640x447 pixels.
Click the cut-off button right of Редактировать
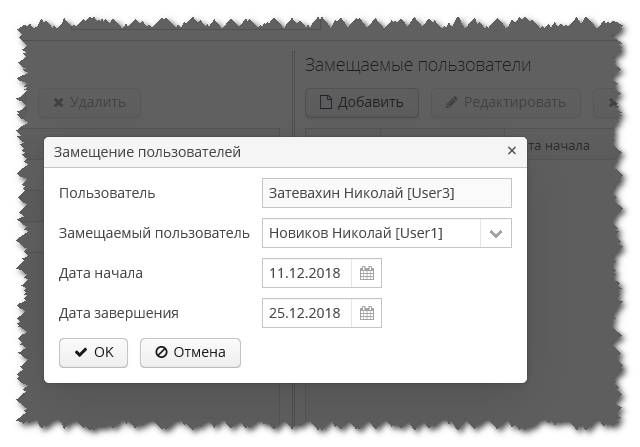(x=606, y=102)
